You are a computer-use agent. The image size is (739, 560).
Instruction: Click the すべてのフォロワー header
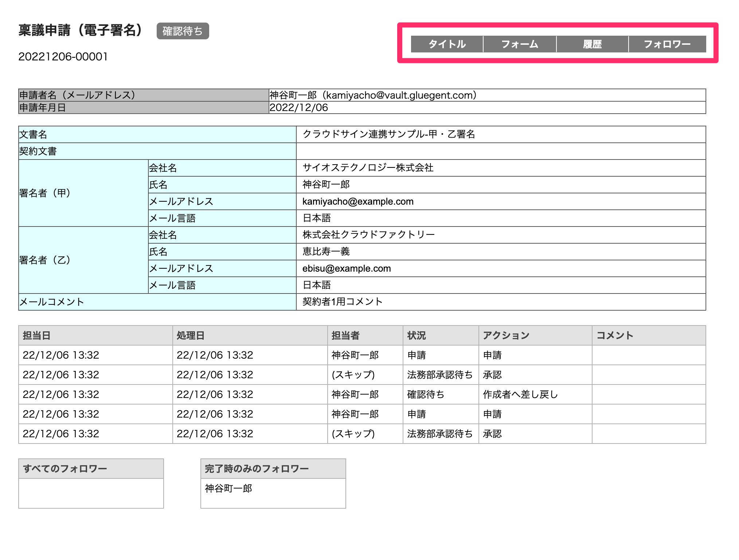91,469
